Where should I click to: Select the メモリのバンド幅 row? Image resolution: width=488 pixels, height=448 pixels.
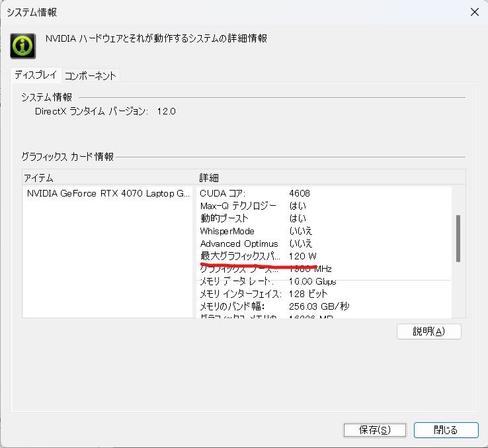(x=324, y=306)
